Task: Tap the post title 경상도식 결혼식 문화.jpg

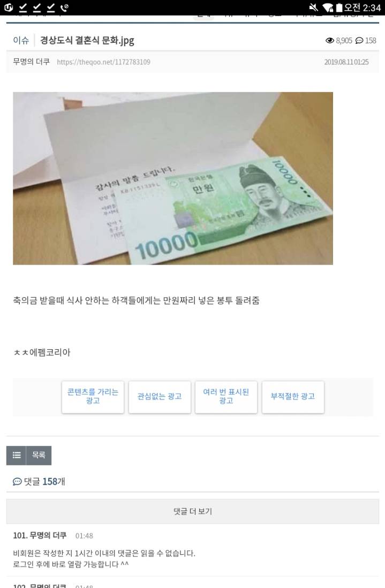Action: pyautogui.click(x=87, y=41)
